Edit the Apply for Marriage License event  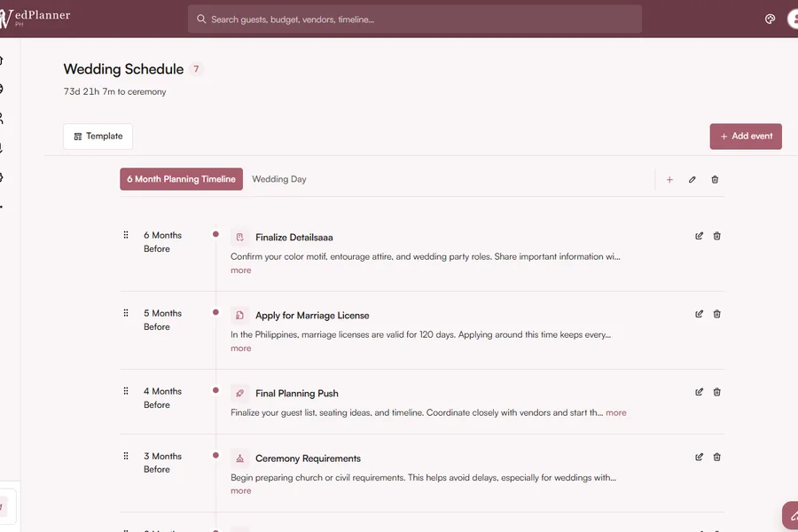700,314
